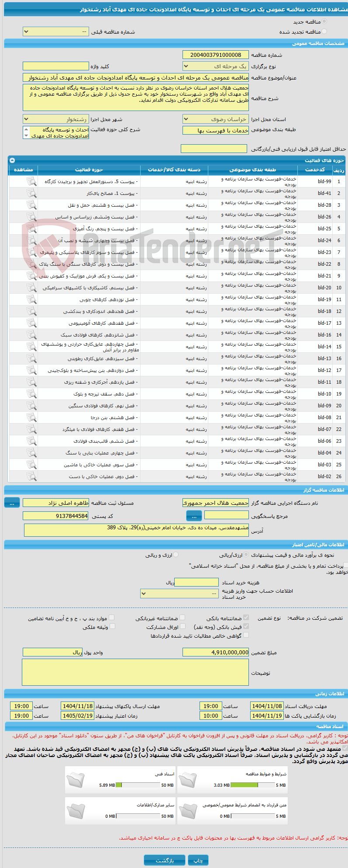Open the view magnifier for row bld-09

click(x=31, y=406)
